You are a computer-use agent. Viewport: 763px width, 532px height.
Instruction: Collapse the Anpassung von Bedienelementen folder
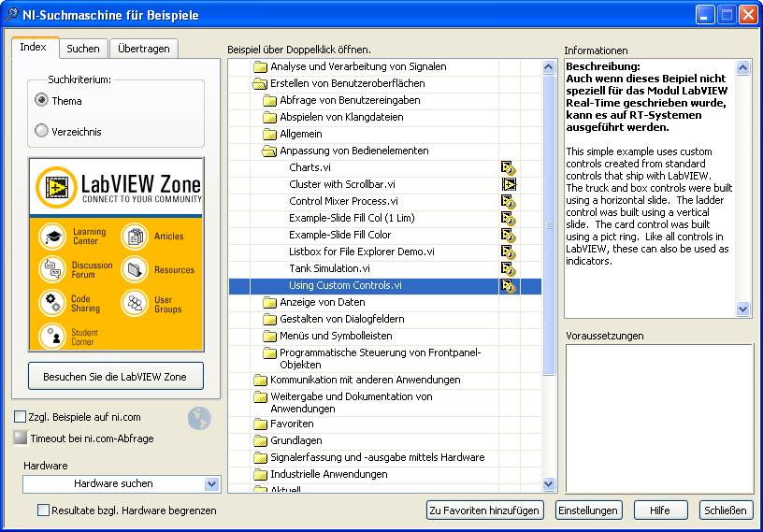(269, 151)
